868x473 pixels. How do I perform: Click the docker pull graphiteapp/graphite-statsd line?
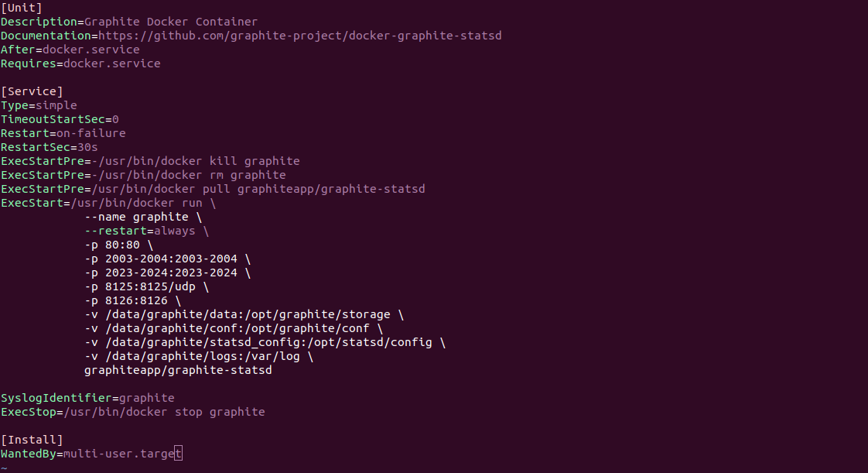(213, 189)
